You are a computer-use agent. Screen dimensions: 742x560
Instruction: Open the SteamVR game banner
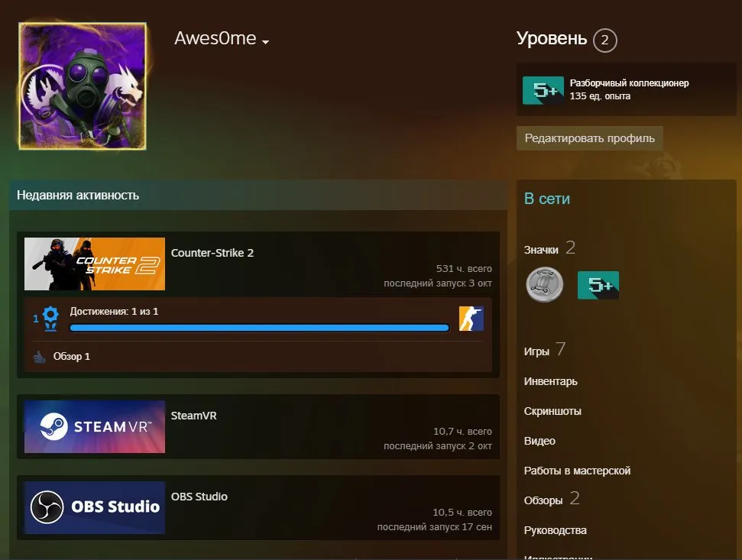[x=95, y=426]
